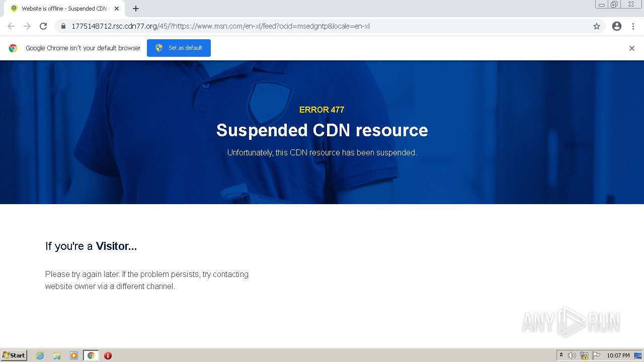Click the Show Desktop tray button
The image size is (644, 362).
(x=638, y=355)
